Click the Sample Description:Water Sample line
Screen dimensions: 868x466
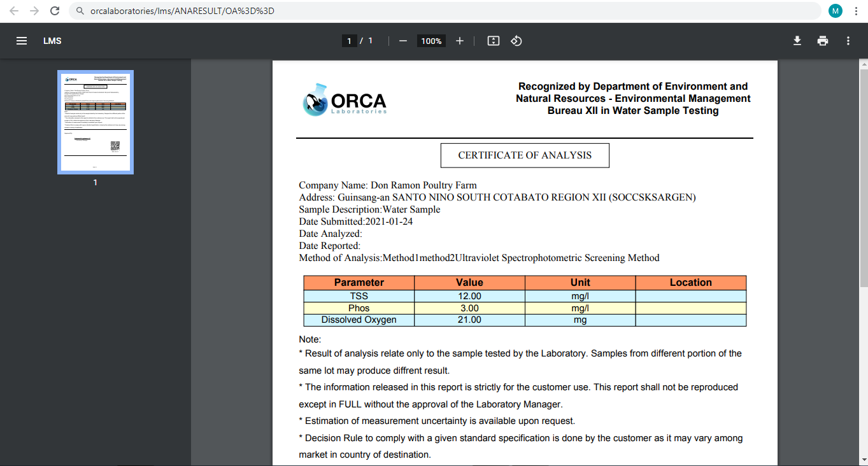click(369, 209)
